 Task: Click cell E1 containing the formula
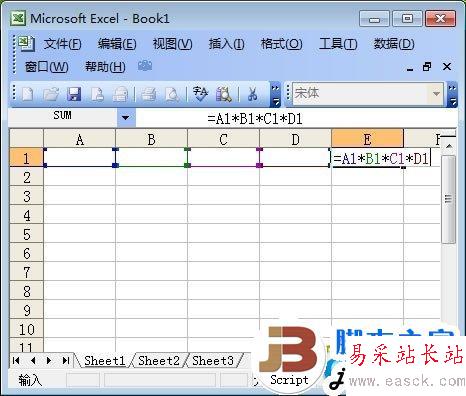pyautogui.click(x=381, y=158)
